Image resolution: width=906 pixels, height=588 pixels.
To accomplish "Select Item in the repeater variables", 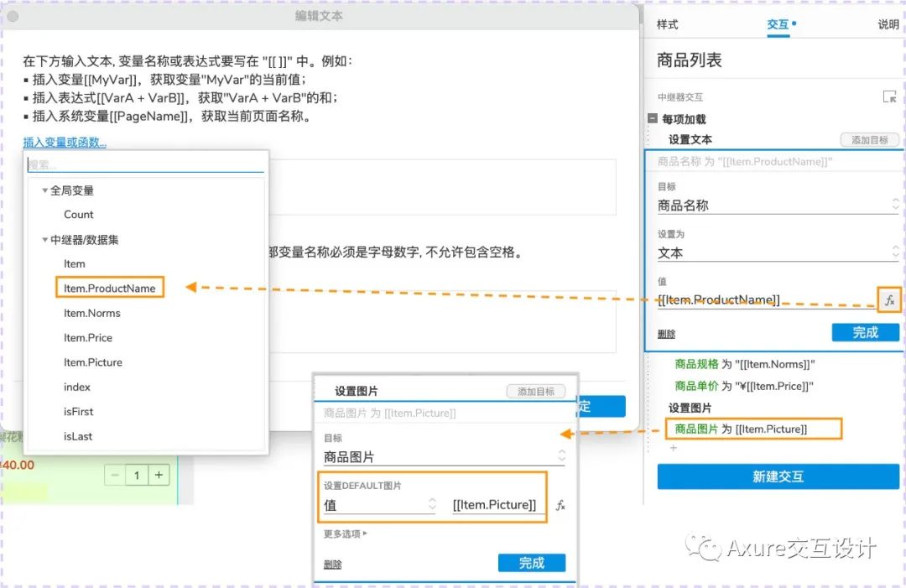I will coord(75,263).
